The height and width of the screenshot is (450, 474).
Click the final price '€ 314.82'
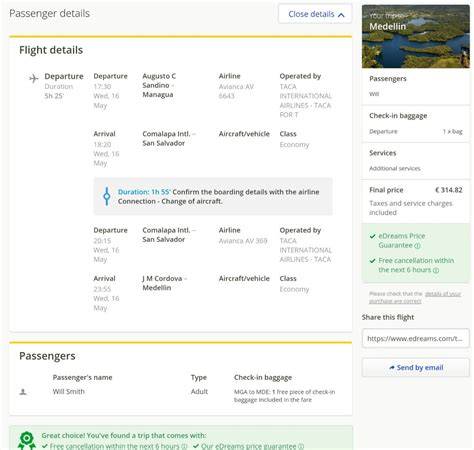click(x=449, y=190)
